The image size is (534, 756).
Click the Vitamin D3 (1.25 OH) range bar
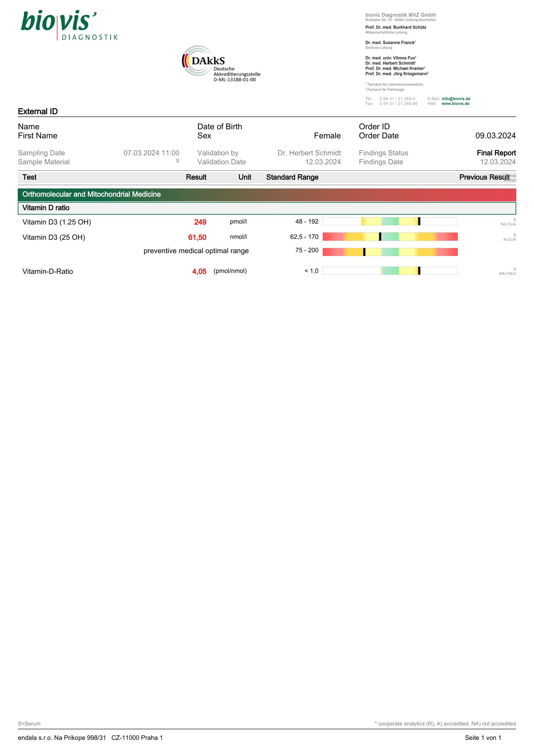click(x=390, y=221)
